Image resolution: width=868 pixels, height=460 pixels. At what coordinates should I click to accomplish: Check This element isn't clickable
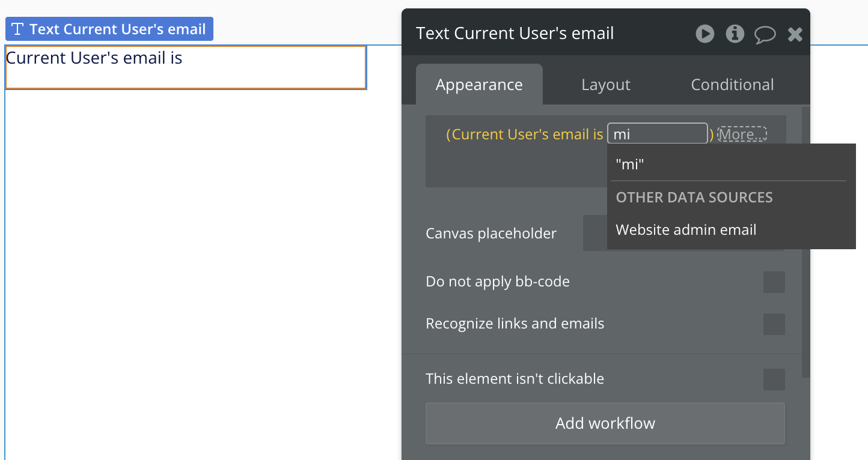[x=774, y=380]
